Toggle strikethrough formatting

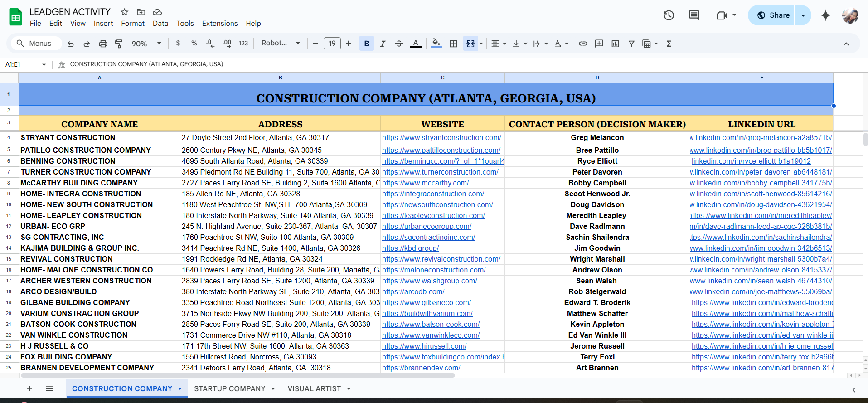pyautogui.click(x=399, y=44)
